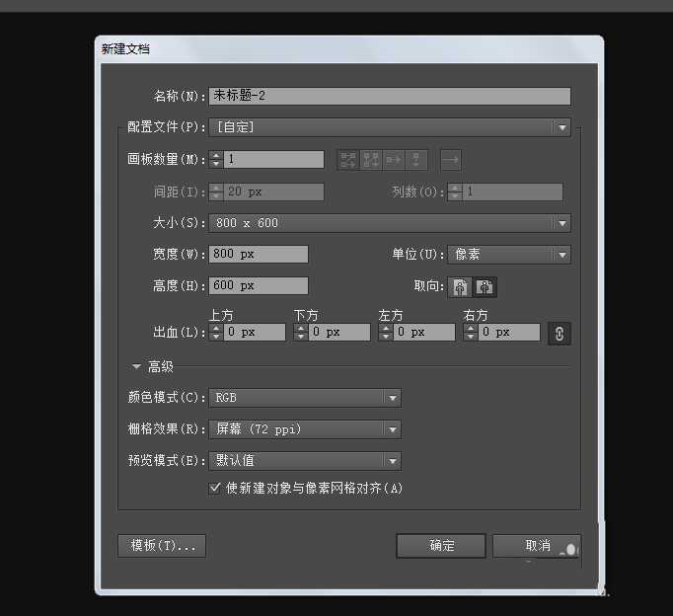Toggle the bleed link chain icon
The image size is (673, 616).
click(x=559, y=334)
